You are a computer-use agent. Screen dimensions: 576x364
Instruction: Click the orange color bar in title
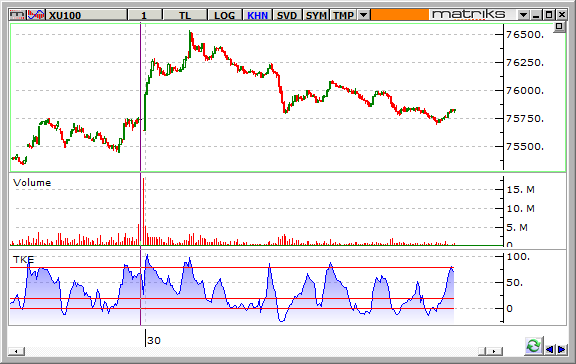(400, 15)
